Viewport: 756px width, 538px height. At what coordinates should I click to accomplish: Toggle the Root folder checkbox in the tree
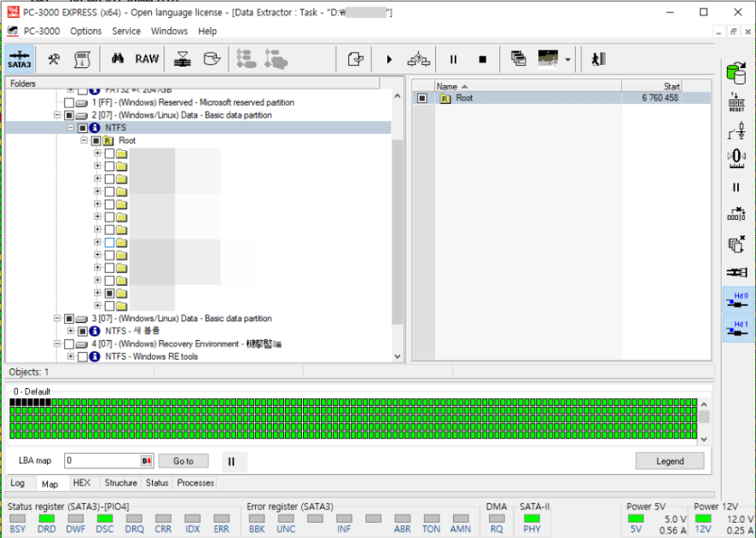tap(96, 141)
